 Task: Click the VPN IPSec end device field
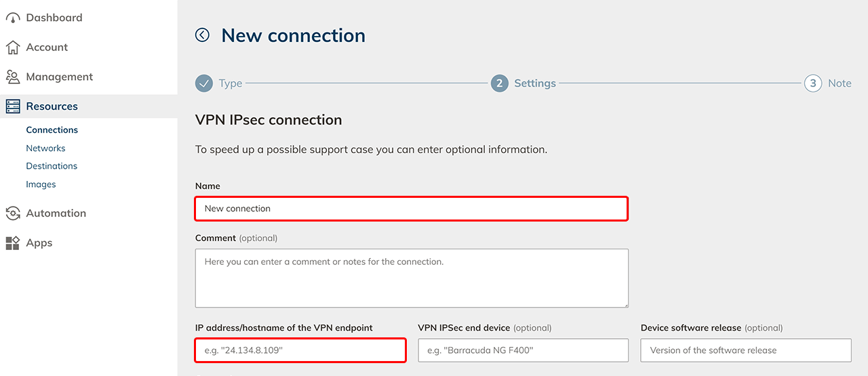pyautogui.click(x=523, y=351)
